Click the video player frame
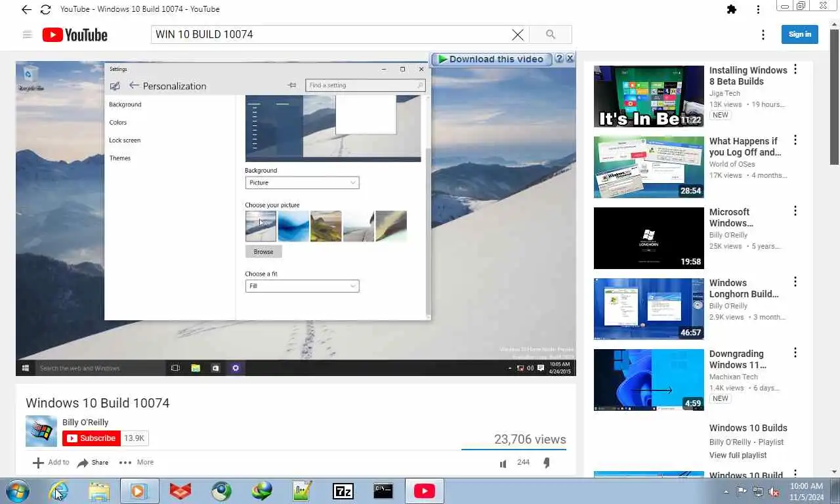The width and height of the screenshot is (840, 504). tap(296, 219)
